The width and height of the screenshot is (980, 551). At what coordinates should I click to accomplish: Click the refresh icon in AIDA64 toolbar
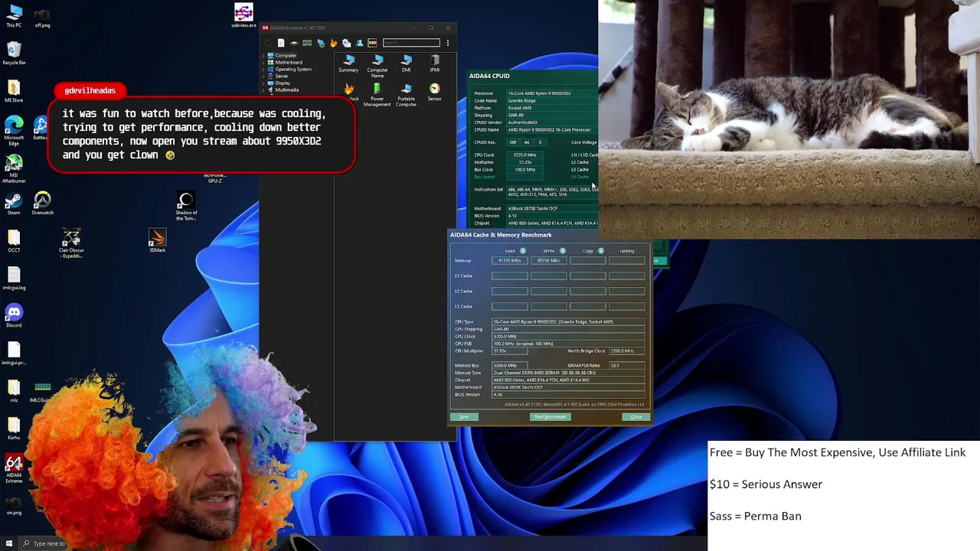pos(268,43)
